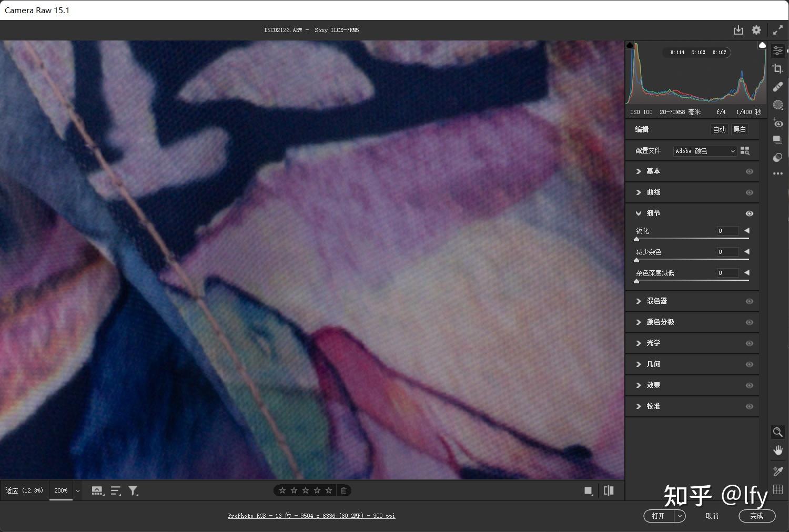
Task: Open the Adobe 颜色 profile dropdown
Action: pyautogui.click(x=705, y=151)
